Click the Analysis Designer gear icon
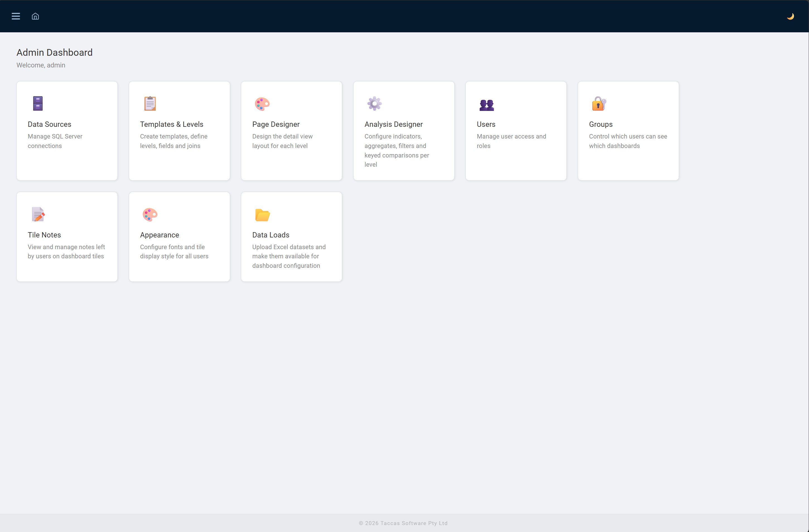Screen dimensions: 809x532 (374, 104)
